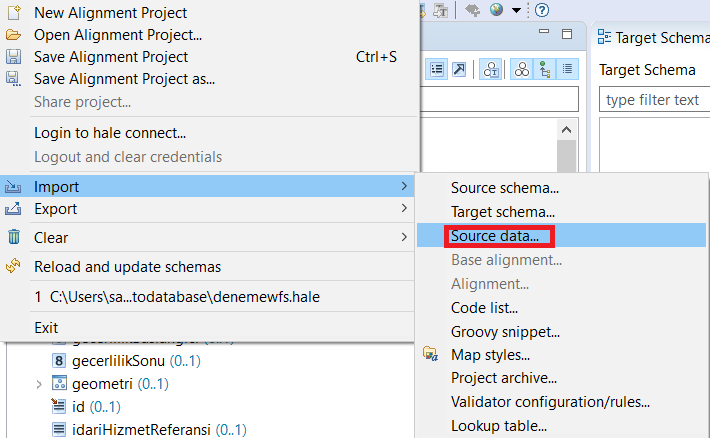The height and width of the screenshot is (438, 710).
Task: Click the reload arrows icon for updating schemas
Action: (x=14, y=266)
